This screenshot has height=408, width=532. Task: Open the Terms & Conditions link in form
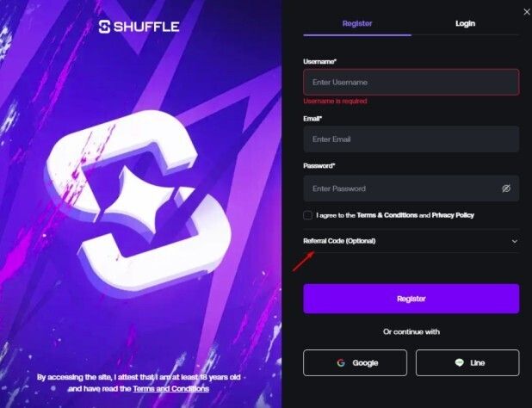pyautogui.click(x=387, y=215)
